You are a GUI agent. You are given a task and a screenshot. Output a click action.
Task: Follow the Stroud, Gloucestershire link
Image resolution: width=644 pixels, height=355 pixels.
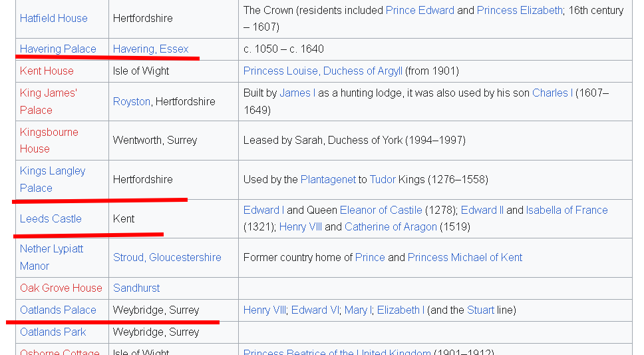[x=167, y=258]
